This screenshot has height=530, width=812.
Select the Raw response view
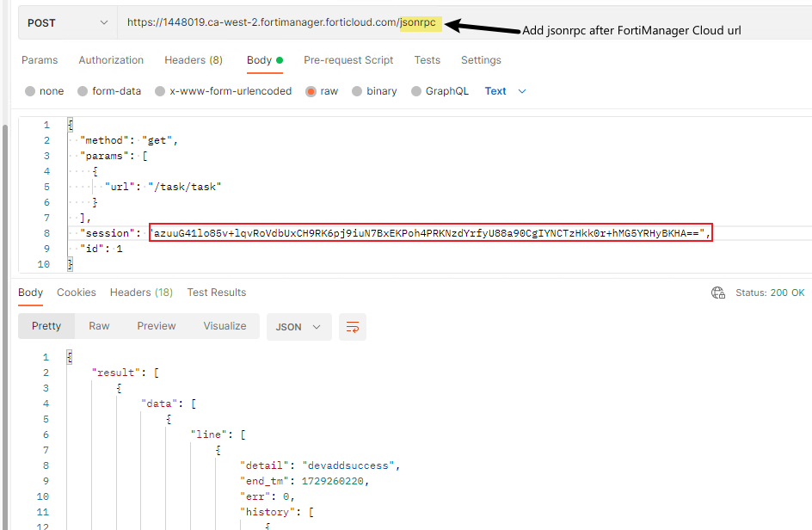(x=99, y=326)
